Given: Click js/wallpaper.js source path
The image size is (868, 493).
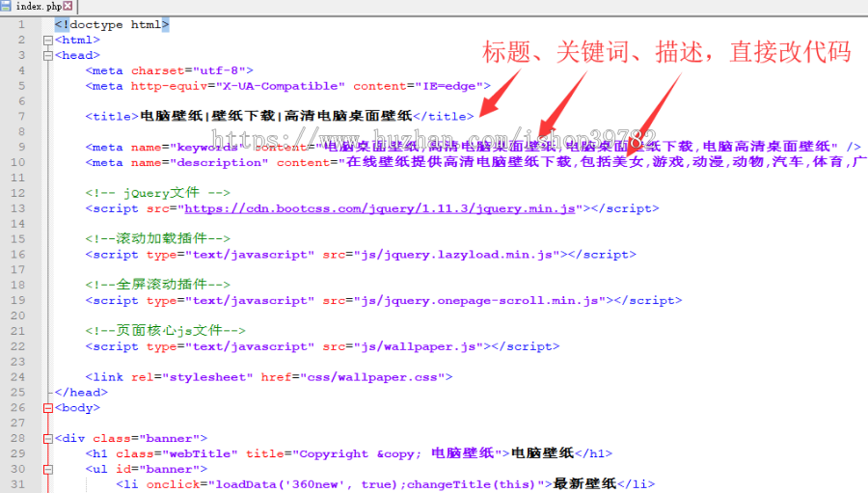Looking at the screenshot, I should pyautogui.click(x=418, y=346).
